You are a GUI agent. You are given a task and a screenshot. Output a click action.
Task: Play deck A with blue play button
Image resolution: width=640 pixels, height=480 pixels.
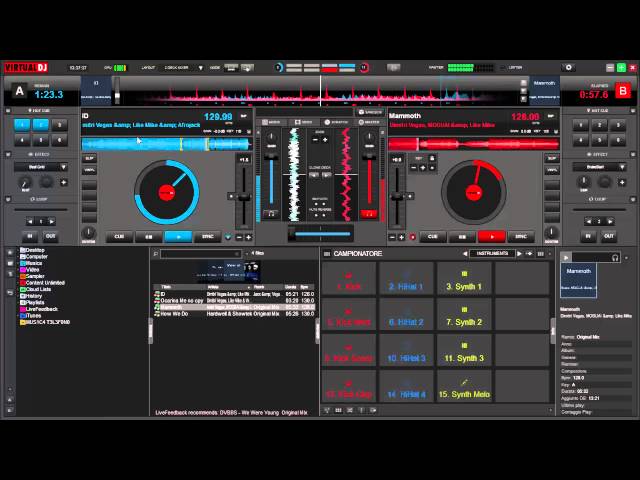(178, 236)
